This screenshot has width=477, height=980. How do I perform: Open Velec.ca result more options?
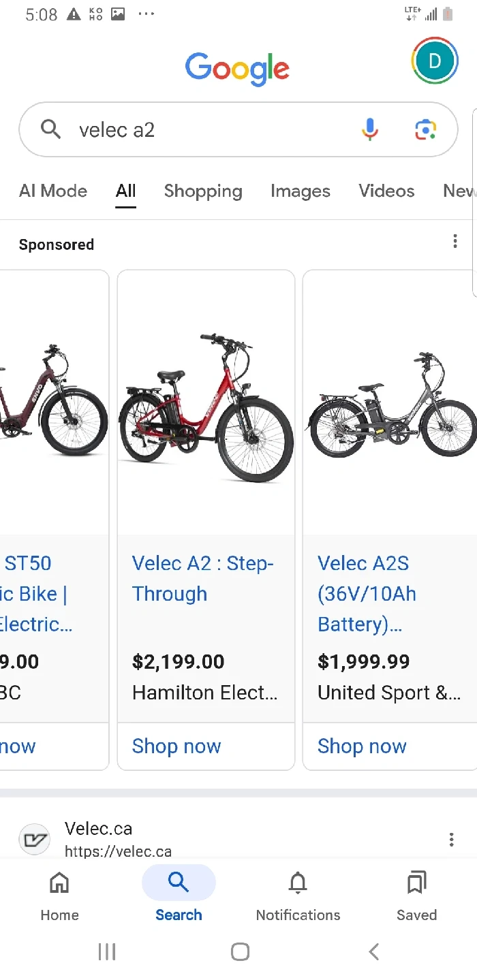451,840
